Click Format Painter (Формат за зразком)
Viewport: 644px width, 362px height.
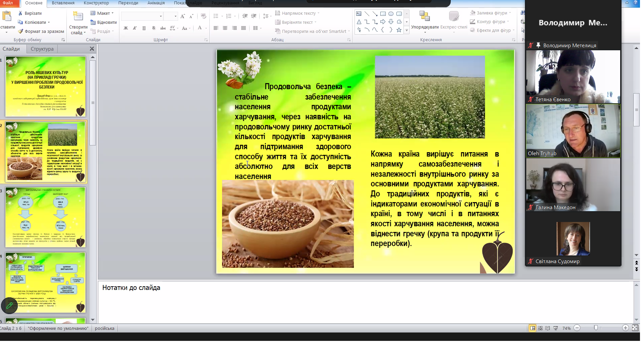pos(41,31)
